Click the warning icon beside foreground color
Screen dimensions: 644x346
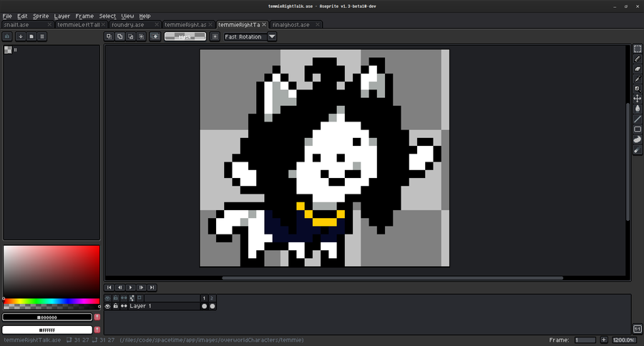pos(97,317)
